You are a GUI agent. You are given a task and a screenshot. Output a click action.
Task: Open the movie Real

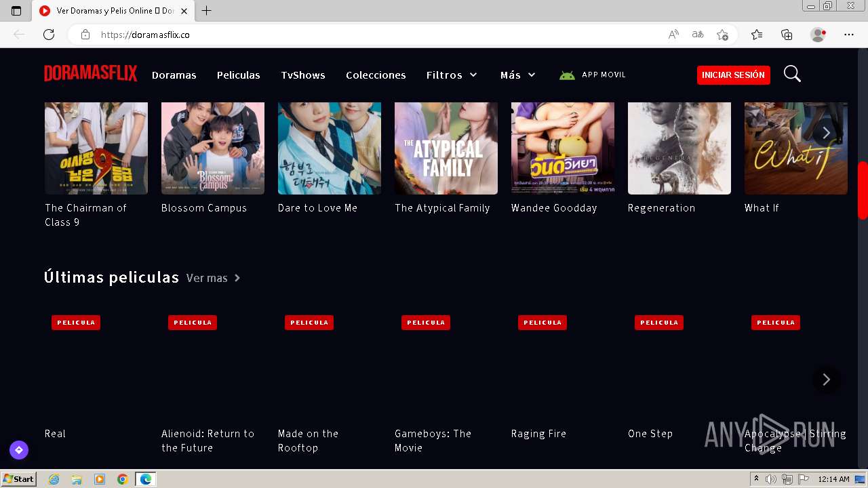pyautogui.click(x=55, y=434)
